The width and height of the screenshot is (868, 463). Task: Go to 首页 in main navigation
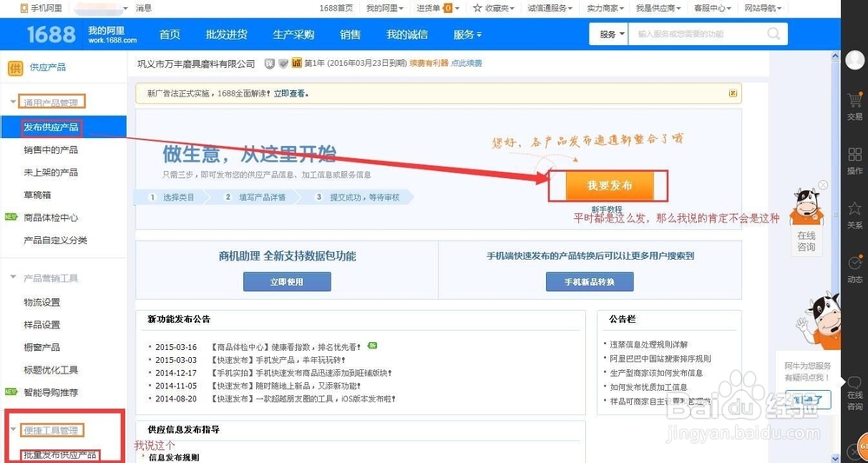tap(170, 35)
